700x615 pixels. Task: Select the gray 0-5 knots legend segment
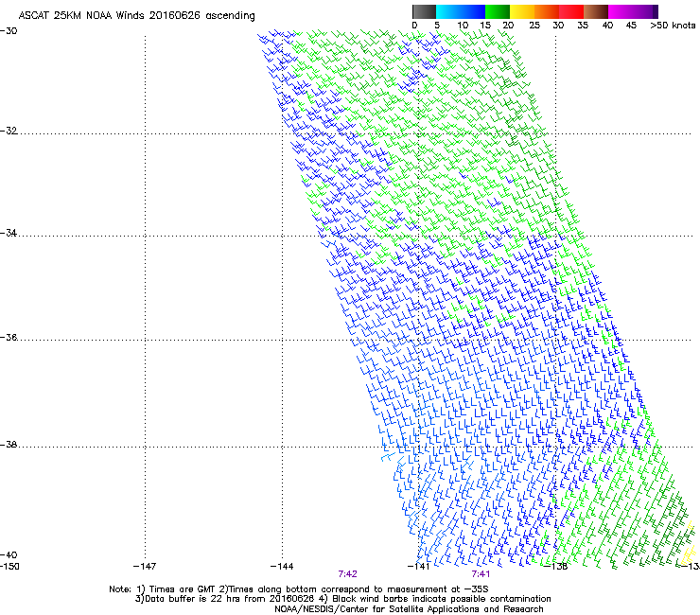pos(424,11)
